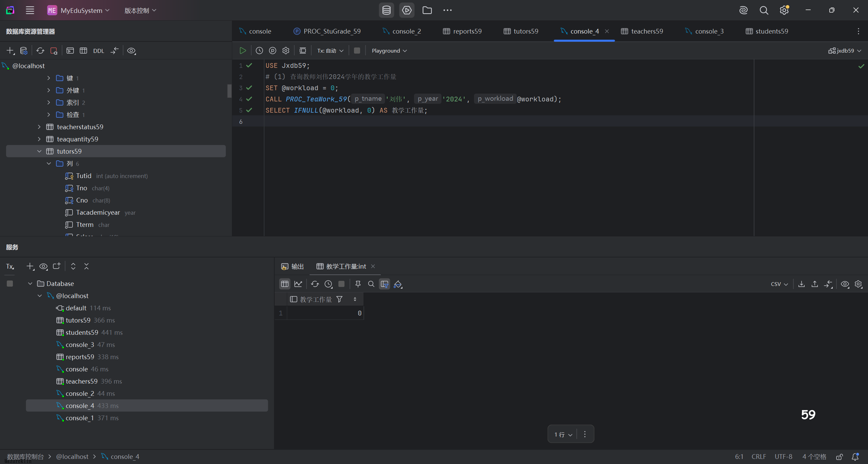Click the refresh icon in database explorer toolbar

(40, 51)
